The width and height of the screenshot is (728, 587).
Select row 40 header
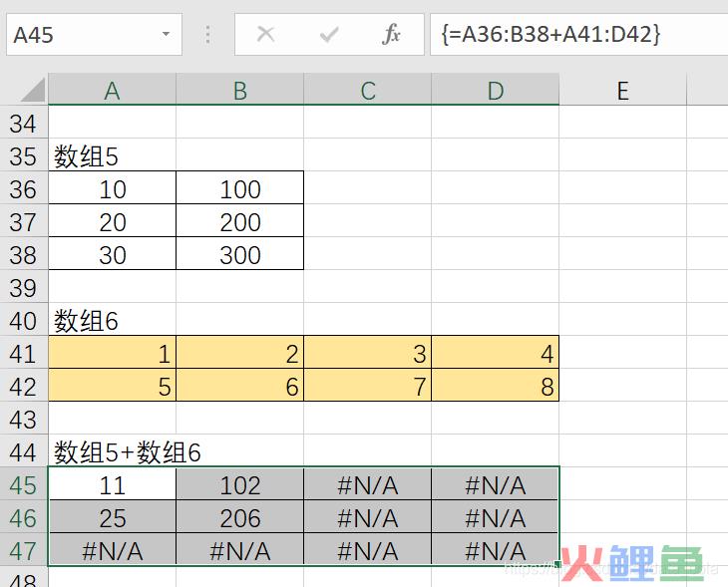pos(24,321)
